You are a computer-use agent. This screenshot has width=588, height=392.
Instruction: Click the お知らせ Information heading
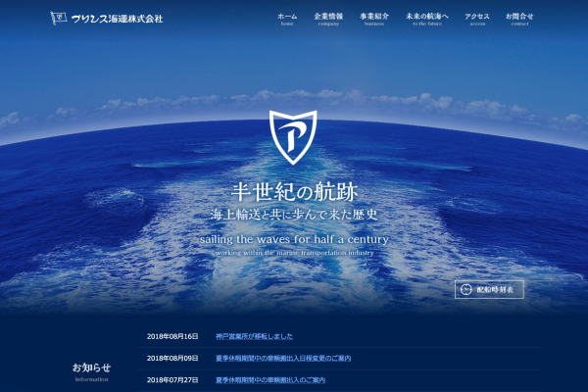coord(91,371)
